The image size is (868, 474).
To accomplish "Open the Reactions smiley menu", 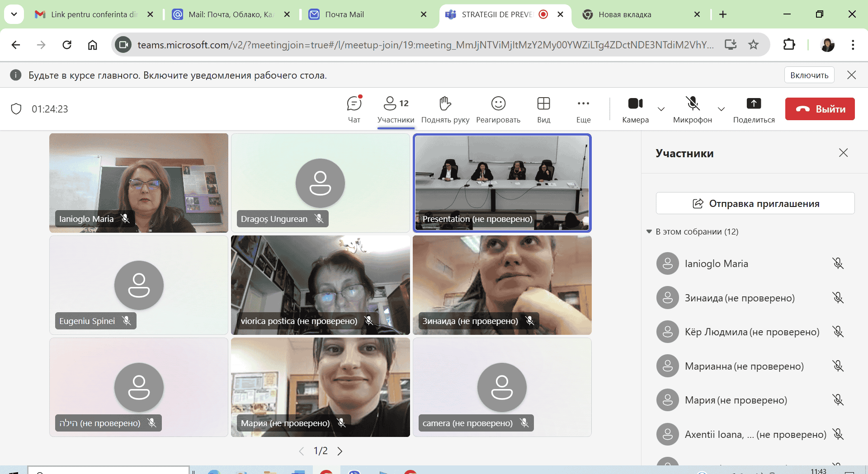I will (498, 109).
